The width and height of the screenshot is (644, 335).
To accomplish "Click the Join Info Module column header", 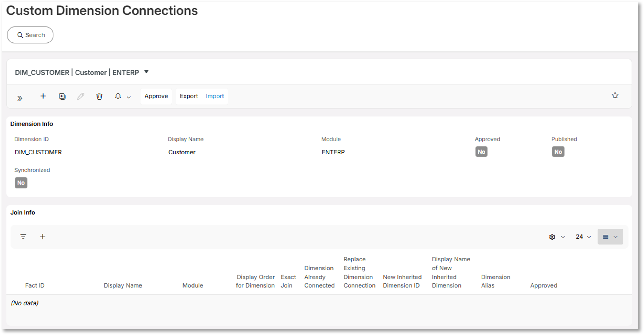I will [193, 285].
